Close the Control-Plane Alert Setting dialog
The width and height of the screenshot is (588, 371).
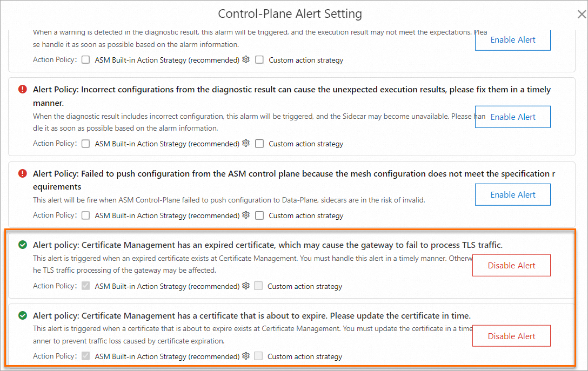point(582,14)
